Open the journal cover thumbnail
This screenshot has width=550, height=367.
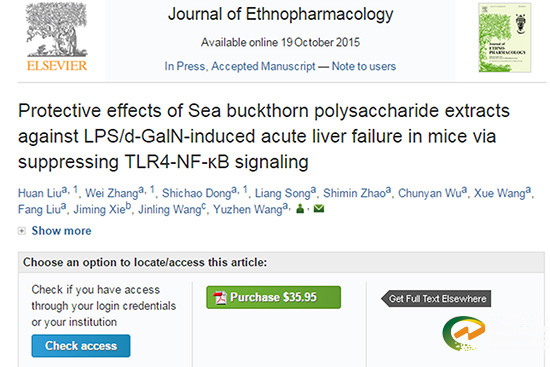point(504,38)
